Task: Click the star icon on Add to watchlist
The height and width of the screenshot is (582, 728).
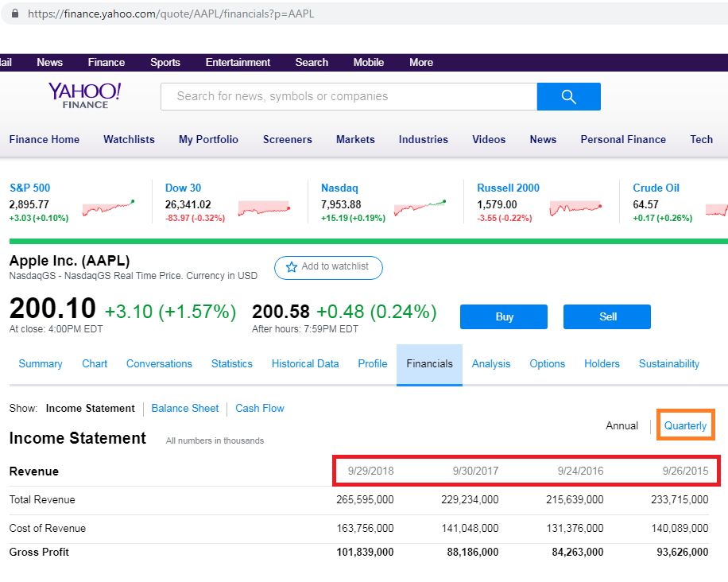Action: (x=292, y=267)
